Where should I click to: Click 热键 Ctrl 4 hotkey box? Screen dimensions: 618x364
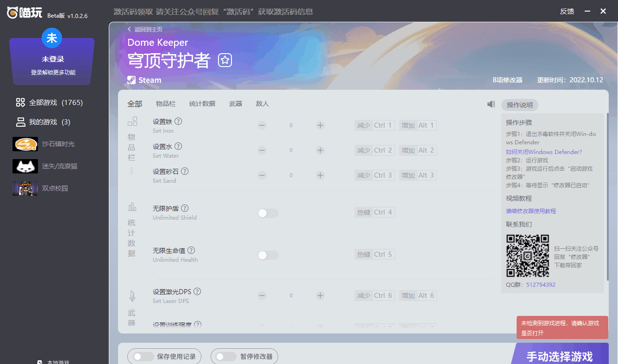click(375, 212)
